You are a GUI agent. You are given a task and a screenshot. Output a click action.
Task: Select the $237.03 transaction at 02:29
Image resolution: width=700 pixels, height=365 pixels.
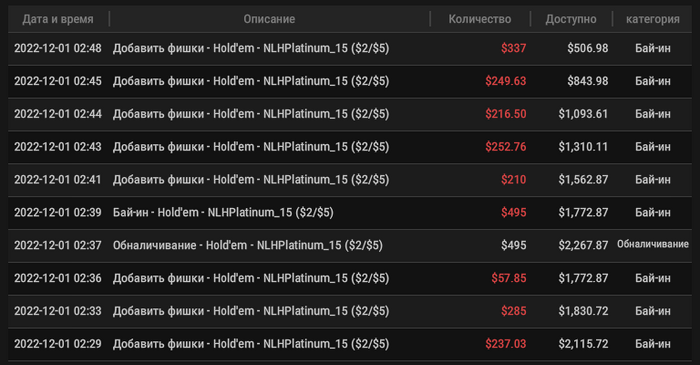click(x=350, y=344)
